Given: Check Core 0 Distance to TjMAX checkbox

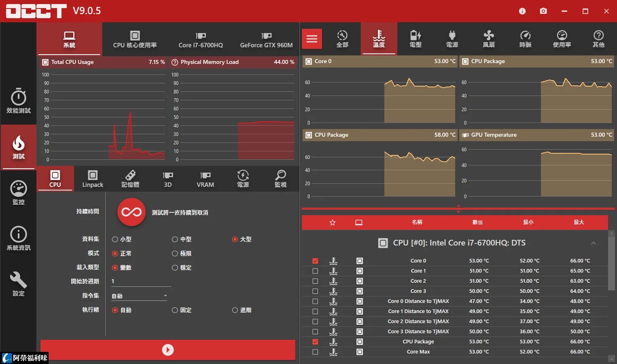Looking at the screenshot, I should point(315,301).
